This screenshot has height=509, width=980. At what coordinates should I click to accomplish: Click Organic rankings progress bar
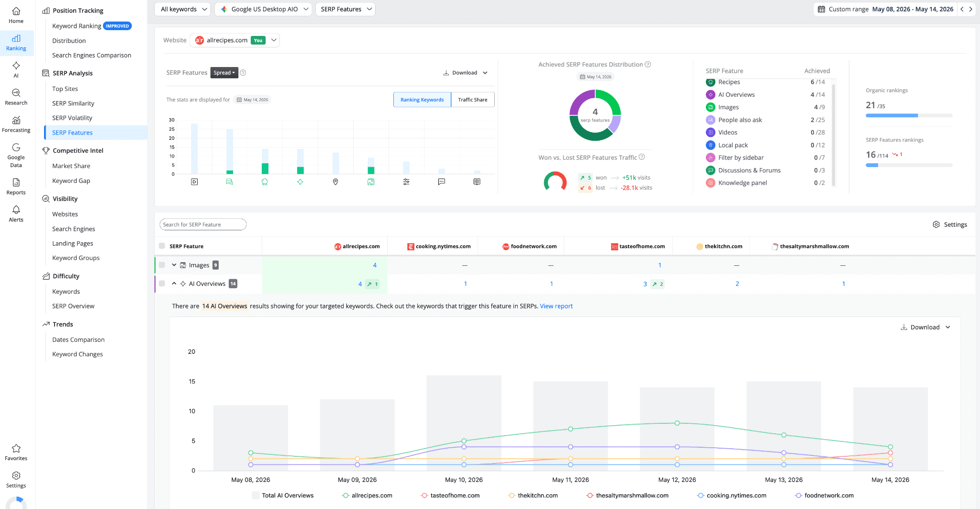click(909, 115)
